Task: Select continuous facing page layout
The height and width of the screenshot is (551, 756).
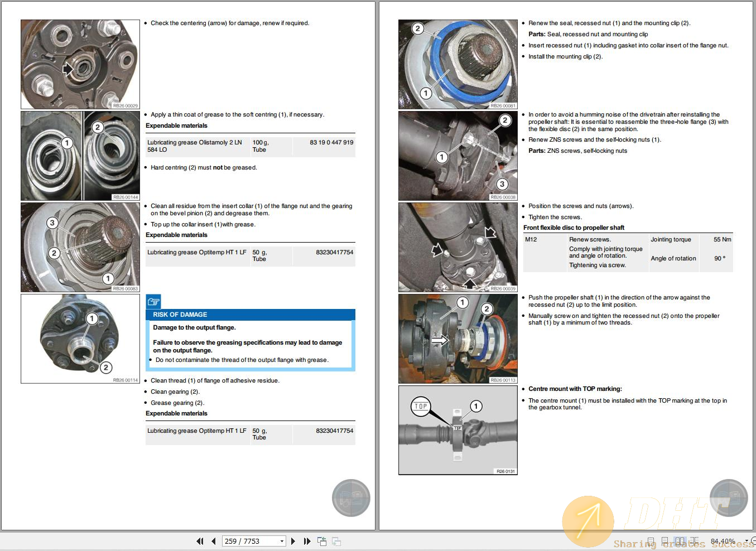Action: point(694,541)
